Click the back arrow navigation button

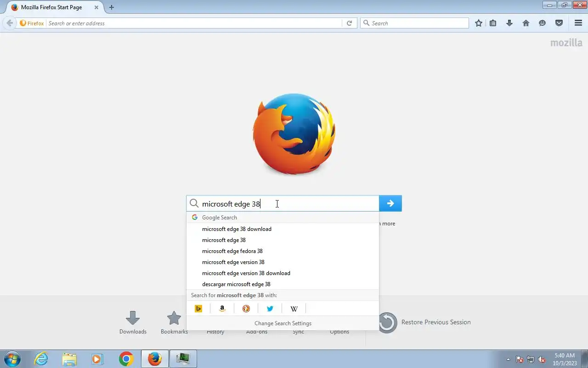10,23
